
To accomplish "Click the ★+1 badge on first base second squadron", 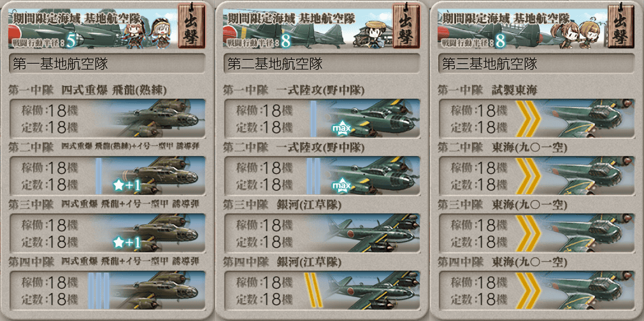I will (x=127, y=186).
